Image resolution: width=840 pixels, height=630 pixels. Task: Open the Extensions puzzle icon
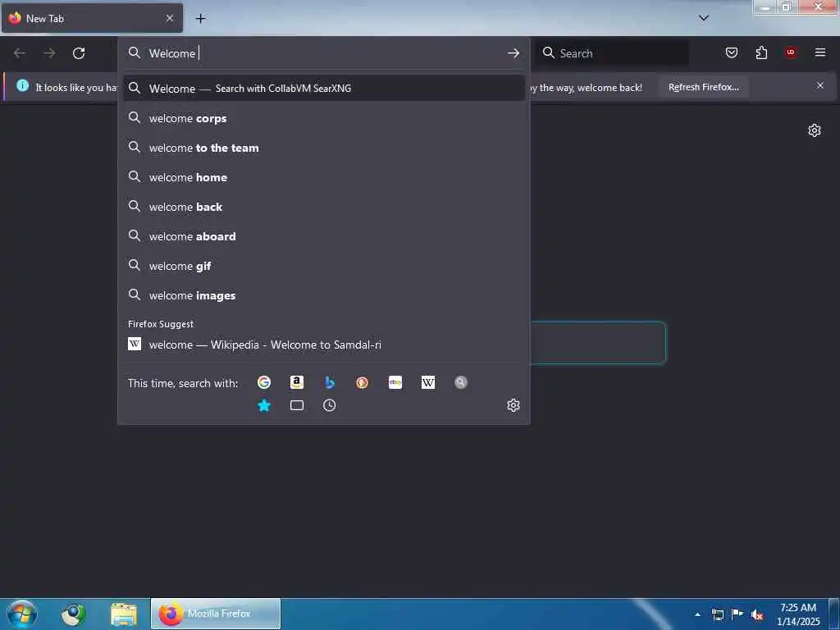(x=761, y=52)
